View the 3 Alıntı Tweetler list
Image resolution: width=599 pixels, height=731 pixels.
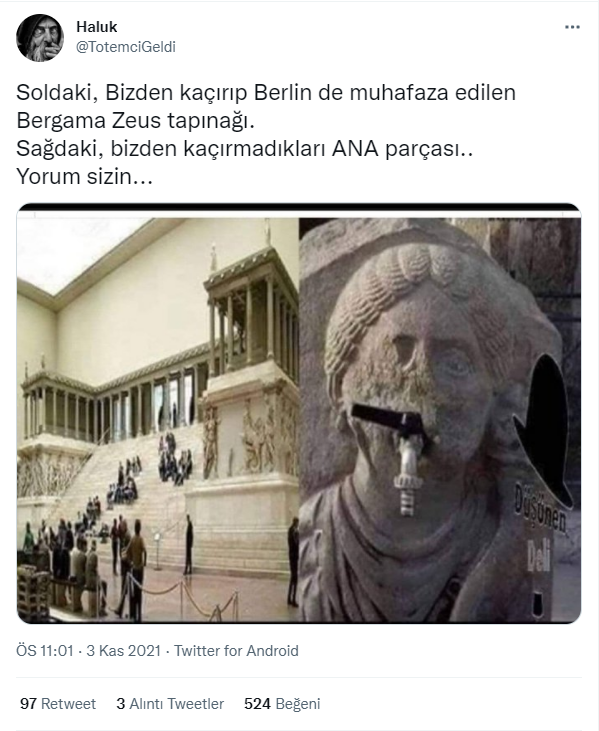coord(170,703)
